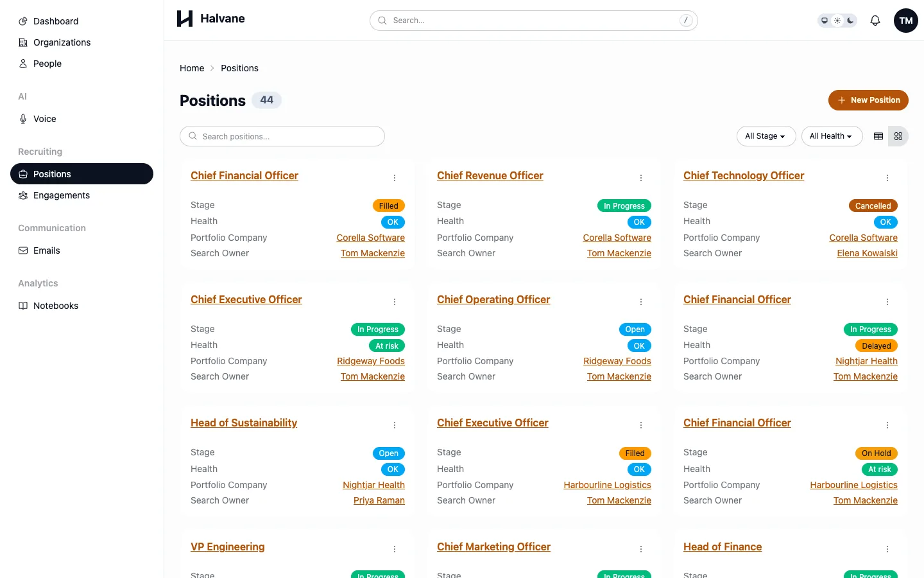Screen dimensions: 924x578
Task: Open the Head of Sustainability position
Action: point(244,423)
